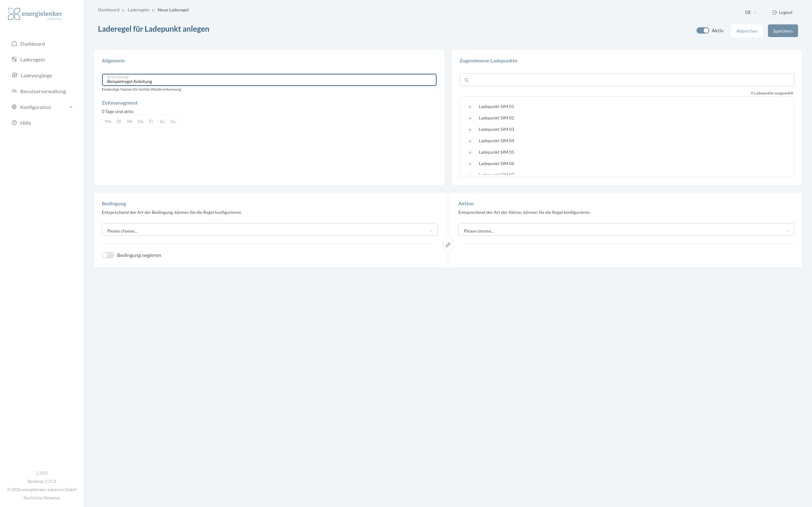Screen dimensions: 812x507
Task: Expand the Konfiguration menu chevron
Action: click(71, 107)
